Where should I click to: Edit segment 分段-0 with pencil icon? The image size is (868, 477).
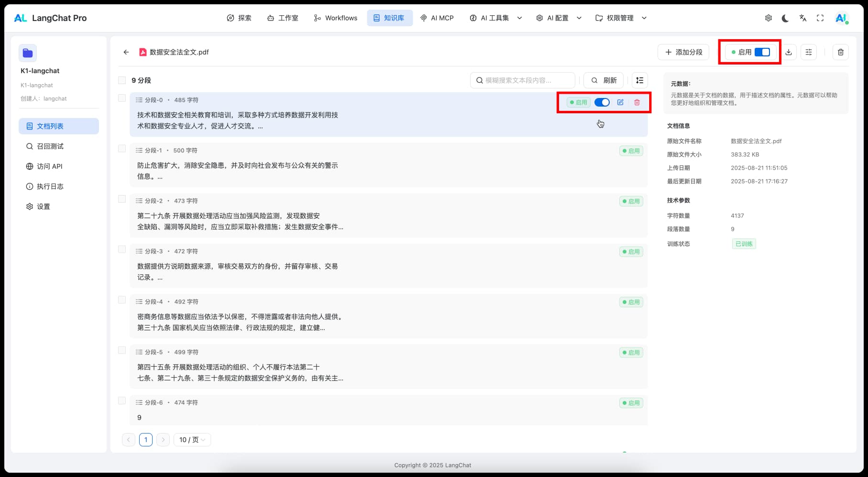(x=620, y=102)
